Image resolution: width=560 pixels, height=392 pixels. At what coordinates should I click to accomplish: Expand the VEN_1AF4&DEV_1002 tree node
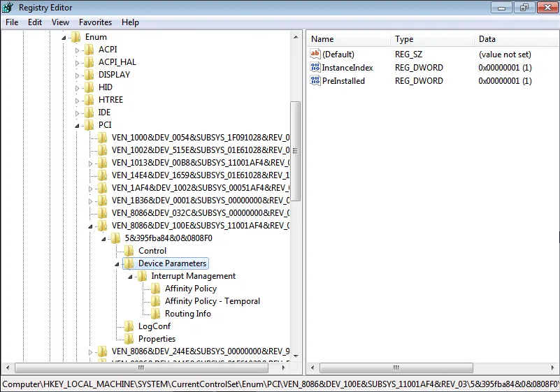tap(90, 189)
